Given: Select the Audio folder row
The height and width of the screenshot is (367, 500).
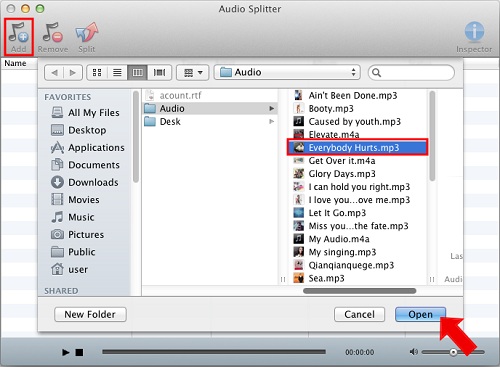Looking at the screenshot, I should tap(210, 108).
